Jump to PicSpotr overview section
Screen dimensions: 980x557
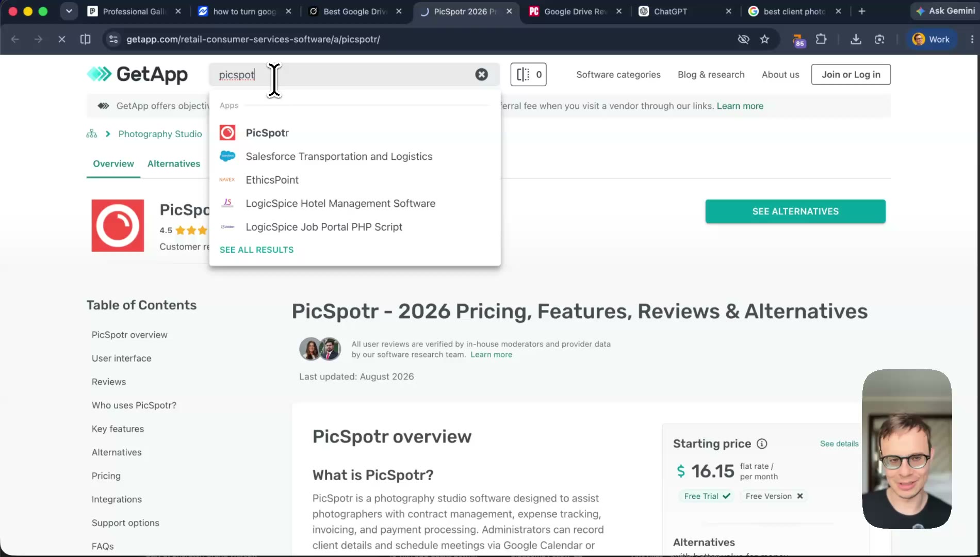click(129, 335)
